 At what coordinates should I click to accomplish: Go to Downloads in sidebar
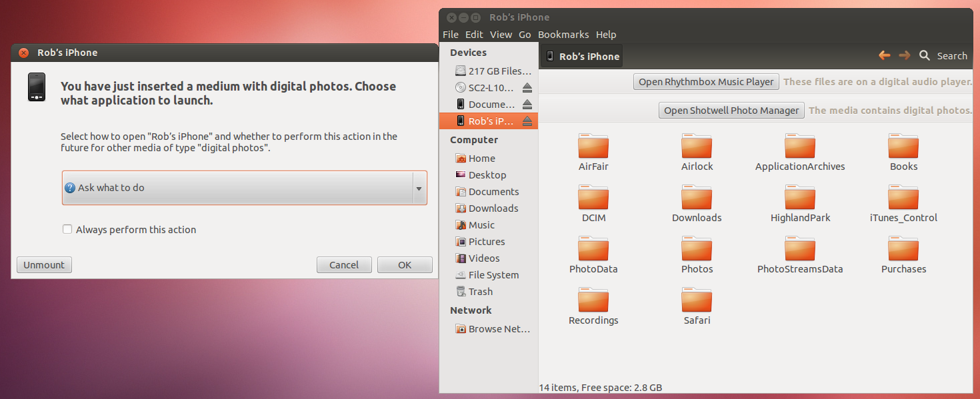coord(488,208)
